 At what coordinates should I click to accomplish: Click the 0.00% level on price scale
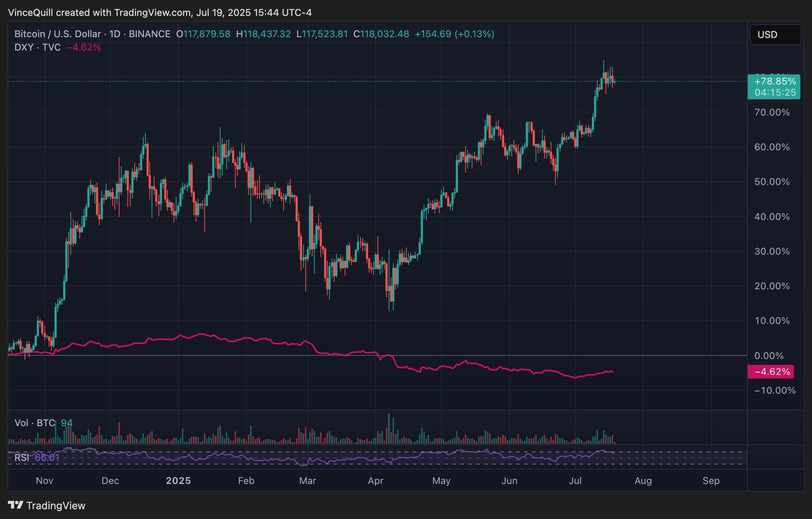769,356
